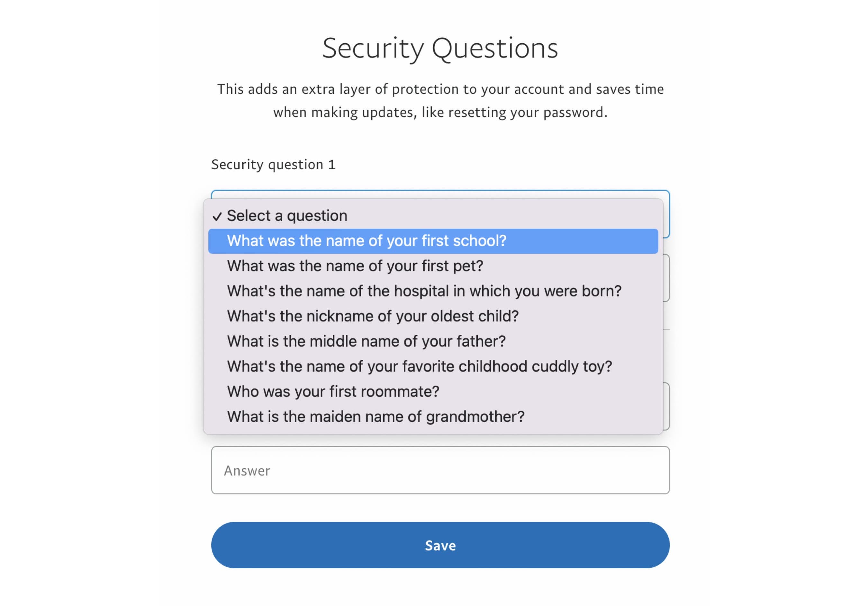Click inside the Answer text field
The image size is (868, 609).
[440, 471]
